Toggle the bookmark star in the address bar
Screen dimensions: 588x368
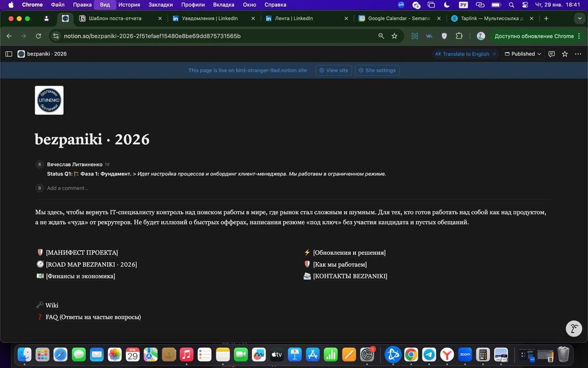[395, 36]
